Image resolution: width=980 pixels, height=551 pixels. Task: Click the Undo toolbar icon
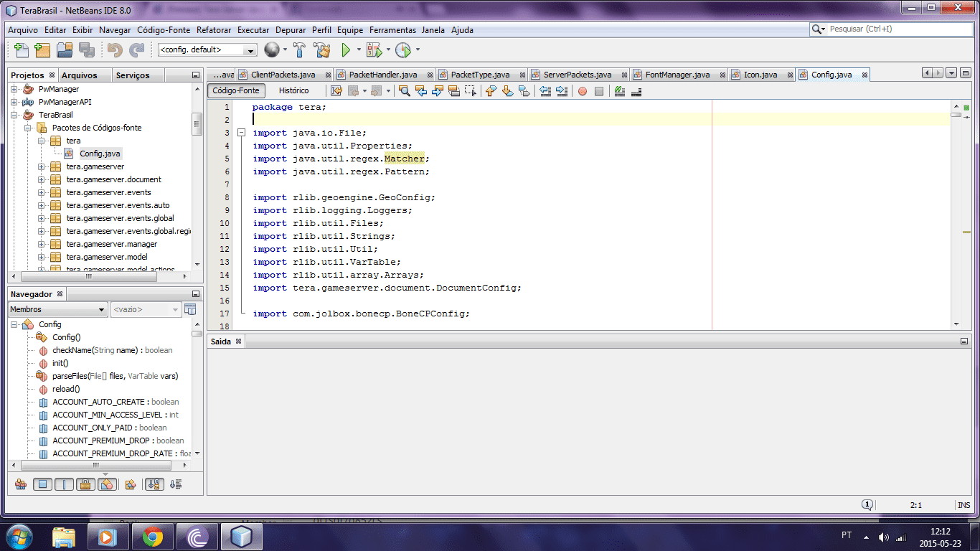pyautogui.click(x=116, y=50)
